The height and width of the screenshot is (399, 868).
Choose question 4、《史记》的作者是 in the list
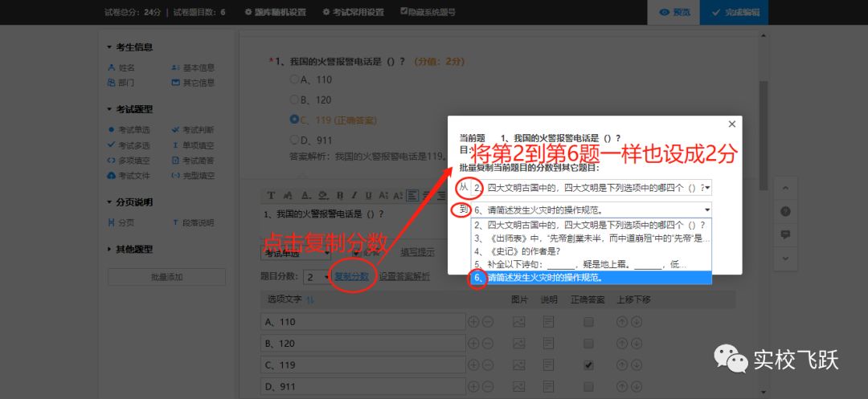click(x=592, y=251)
